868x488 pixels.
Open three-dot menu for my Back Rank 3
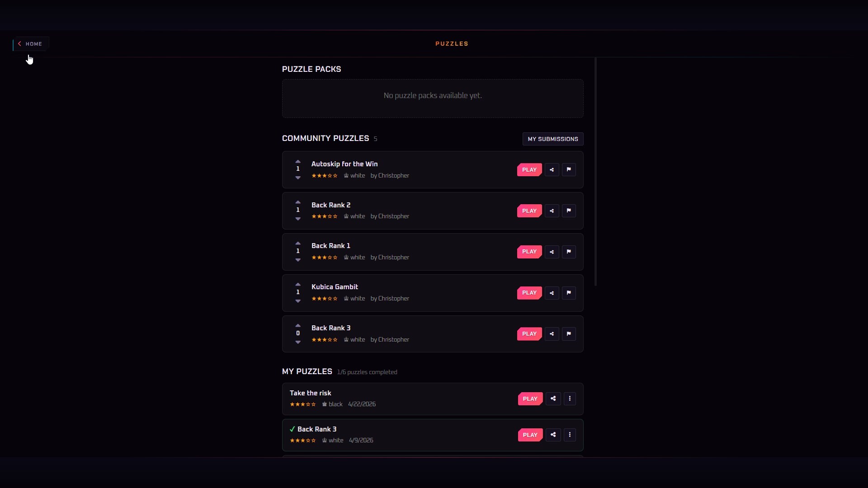coord(570,435)
